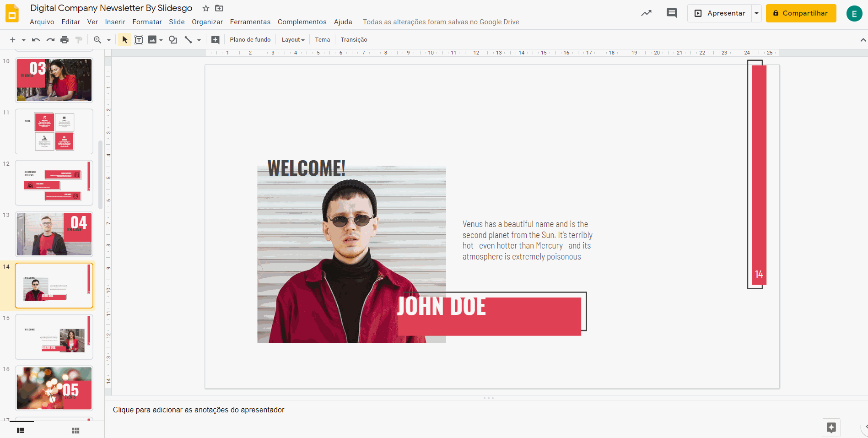Select the man's photo on slide
Image resolution: width=868 pixels, height=438 pixels.
pos(351,254)
